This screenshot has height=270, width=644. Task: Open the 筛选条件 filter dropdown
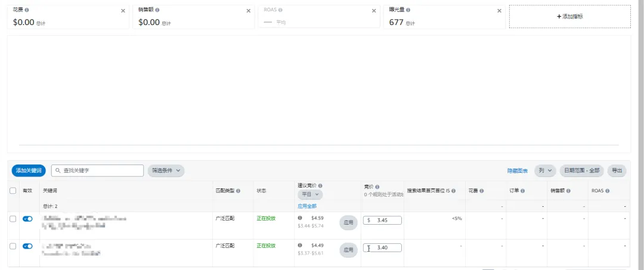click(x=166, y=170)
